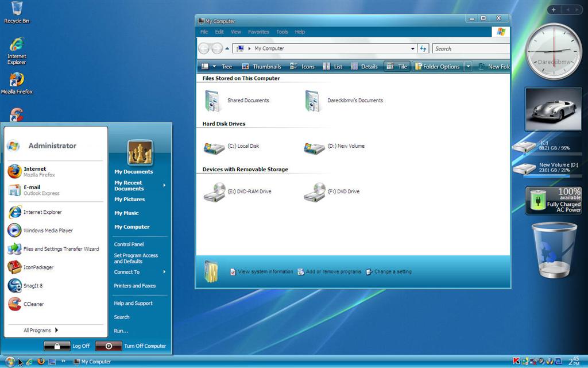Select the Mozilla Firefox desktop shortcut
The image size is (588, 368).
[17, 83]
